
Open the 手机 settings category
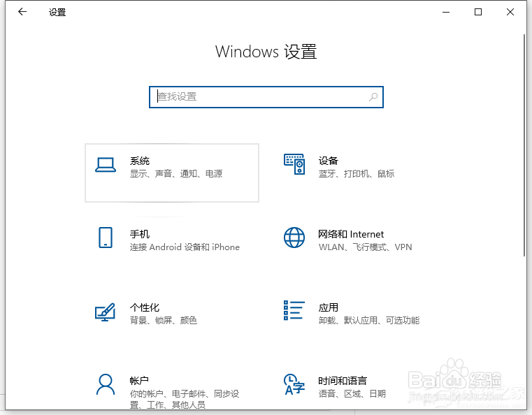coord(172,246)
